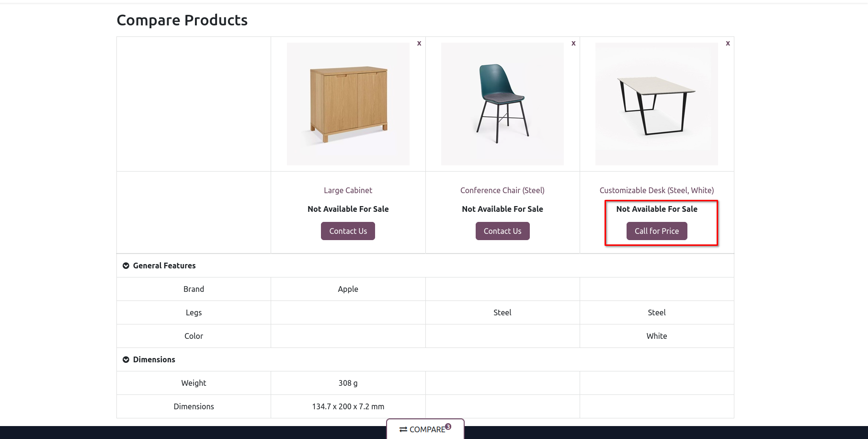The image size is (868, 439).
Task: Remove Customizable Desk with its x icon
Action: [728, 44]
